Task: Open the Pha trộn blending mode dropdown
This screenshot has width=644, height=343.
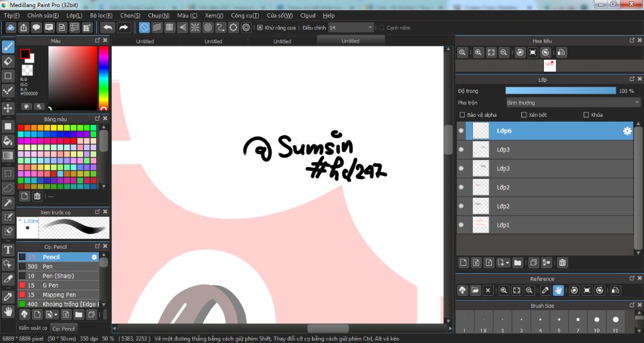Action: (573, 102)
